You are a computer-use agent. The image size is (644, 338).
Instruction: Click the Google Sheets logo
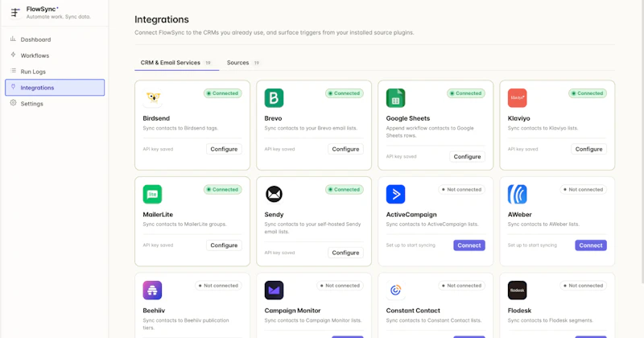tap(395, 97)
